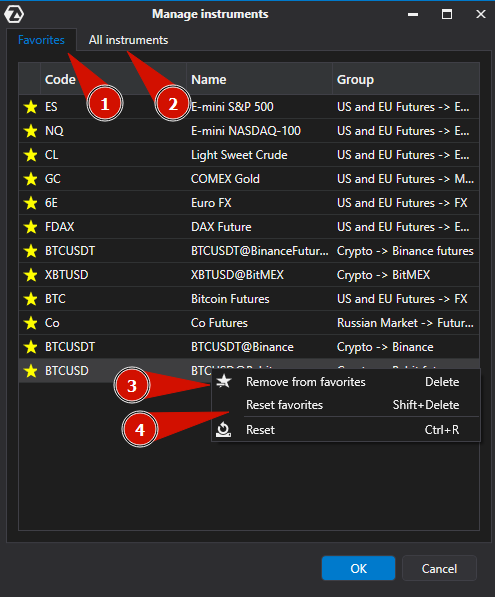The image size is (495, 597).
Task: Click the Reset arrow icon in context menu
Action: 224,429
